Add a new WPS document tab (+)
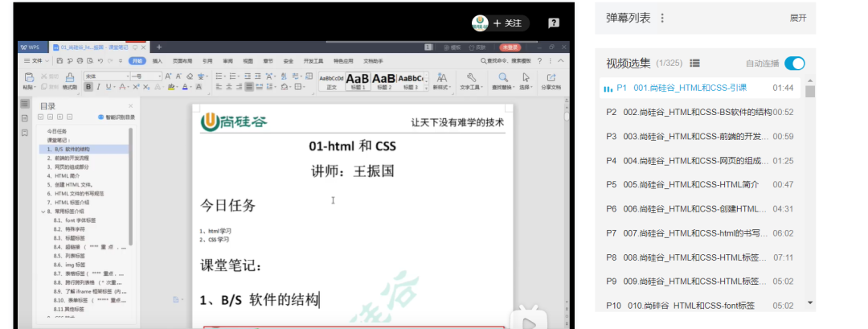 coord(159,47)
